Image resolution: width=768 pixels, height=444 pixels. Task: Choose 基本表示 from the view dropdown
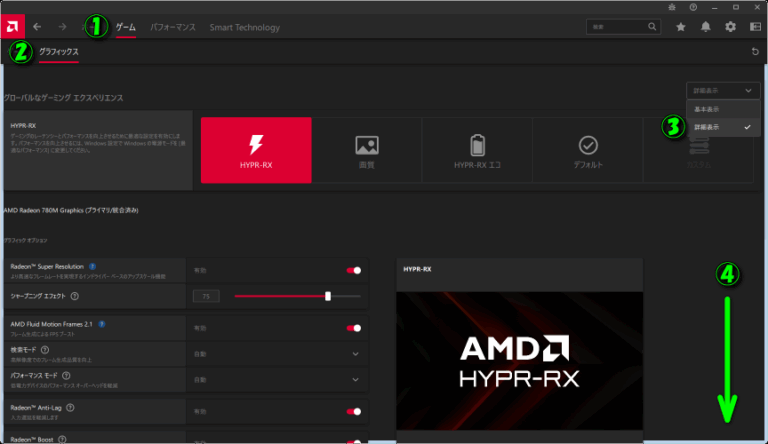tap(706, 109)
